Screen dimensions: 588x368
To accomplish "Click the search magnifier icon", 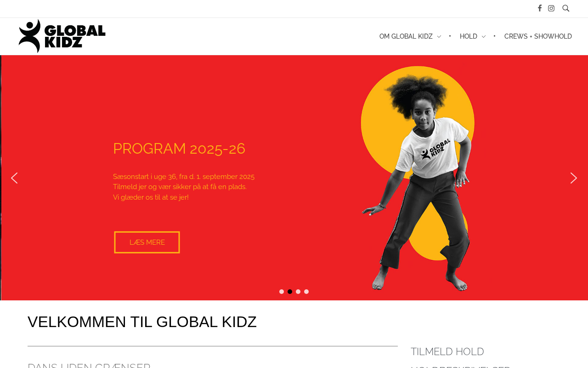I will (566, 8).
